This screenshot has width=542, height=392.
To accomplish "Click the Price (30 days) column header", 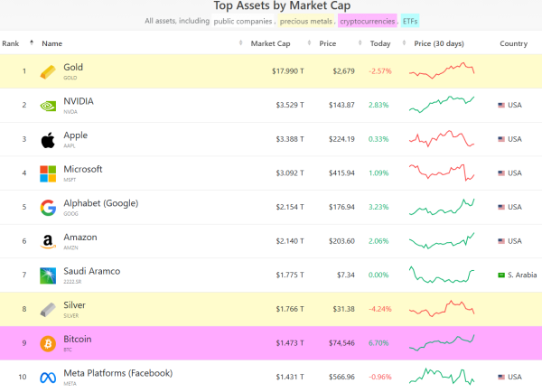I will tap(439, 43).
